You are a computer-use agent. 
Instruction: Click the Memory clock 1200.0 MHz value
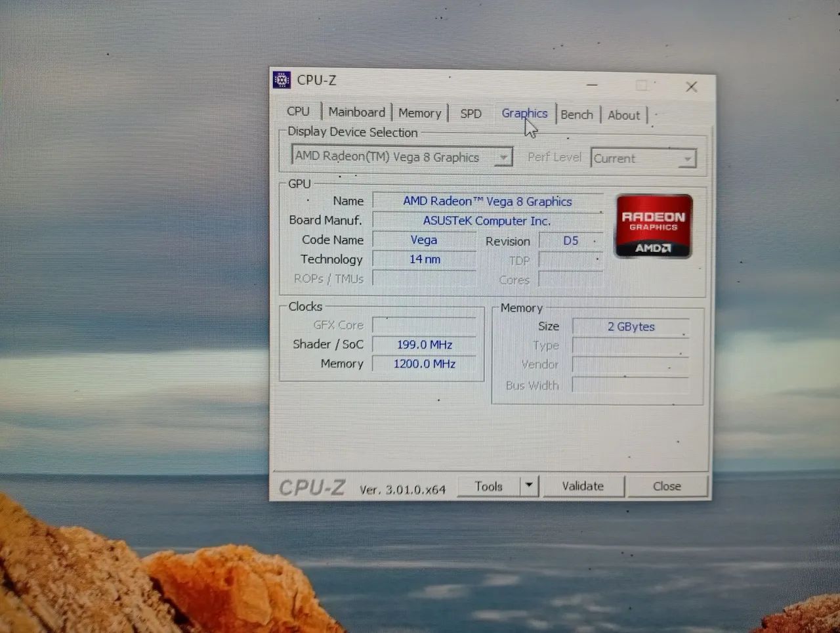coord(424,364)
